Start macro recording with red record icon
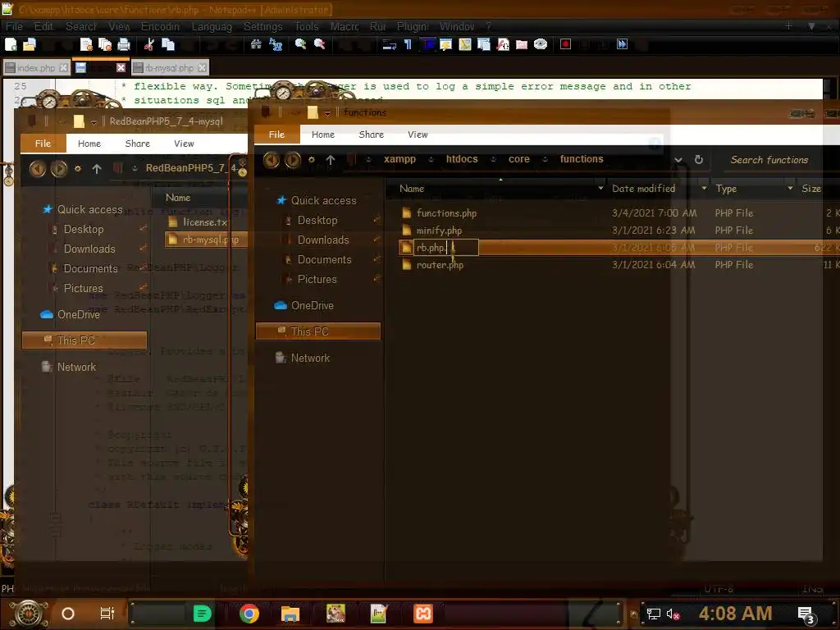This screenshot has width=840, height=630. tap(566, 44)
